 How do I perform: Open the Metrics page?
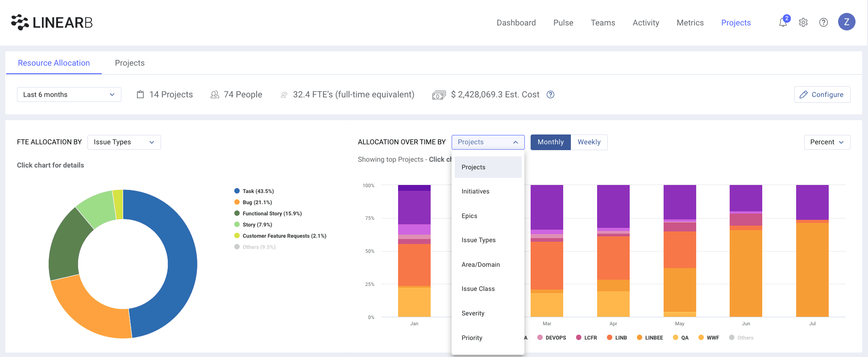pos(690,23)
